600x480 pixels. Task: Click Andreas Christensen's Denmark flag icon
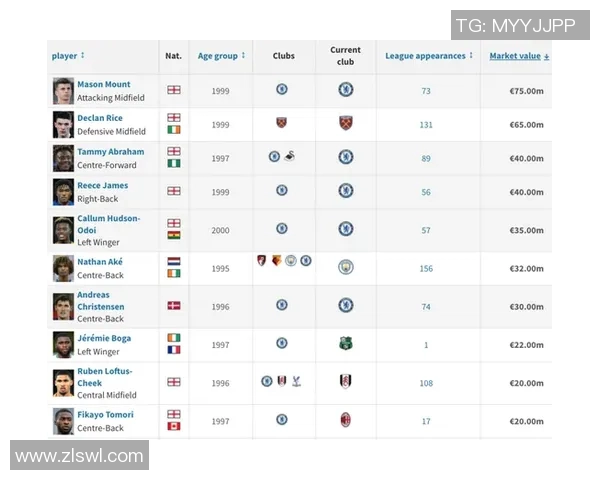(174, 305)
